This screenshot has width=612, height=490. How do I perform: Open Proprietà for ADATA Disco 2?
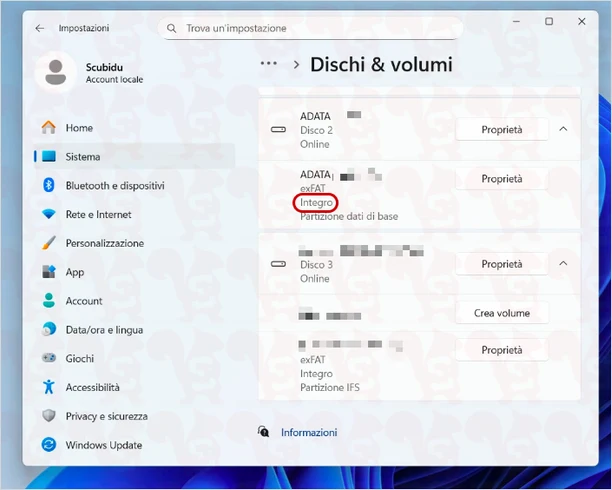502,129
